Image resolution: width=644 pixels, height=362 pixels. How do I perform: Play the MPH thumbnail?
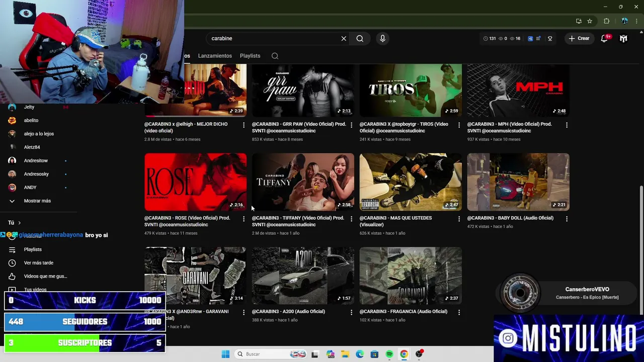click(x=518, y=90)
